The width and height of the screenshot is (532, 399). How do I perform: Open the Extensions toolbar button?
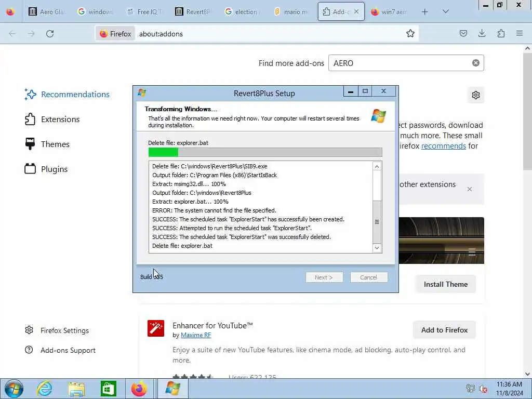point(501,33)
